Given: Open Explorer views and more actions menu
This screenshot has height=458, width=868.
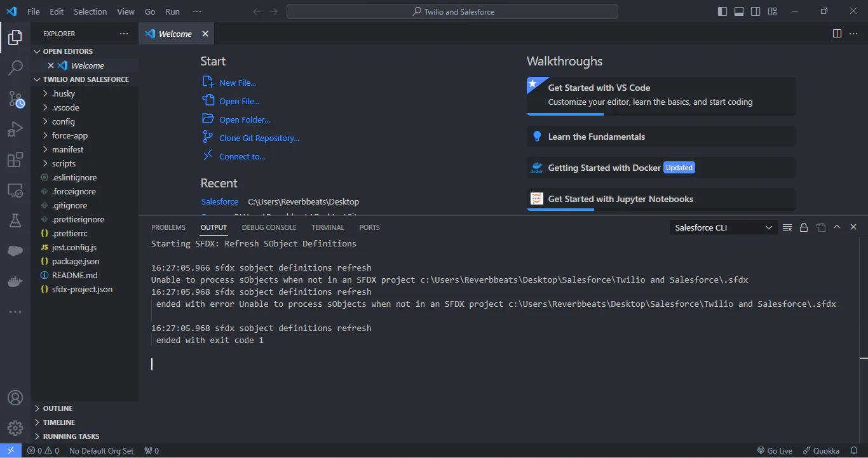Looking at the screenshot, I should pyautogui.click(x=123, y=34).
